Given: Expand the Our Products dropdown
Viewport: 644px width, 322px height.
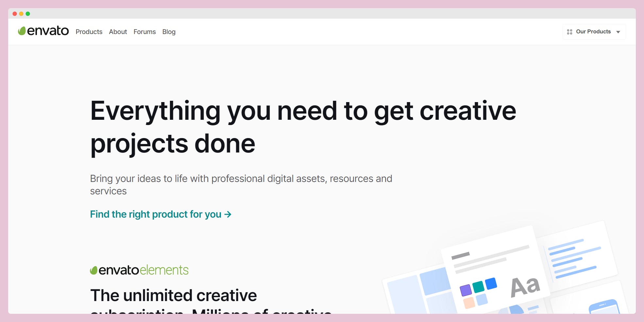Looking at the screenshot, I should (594, 32).
